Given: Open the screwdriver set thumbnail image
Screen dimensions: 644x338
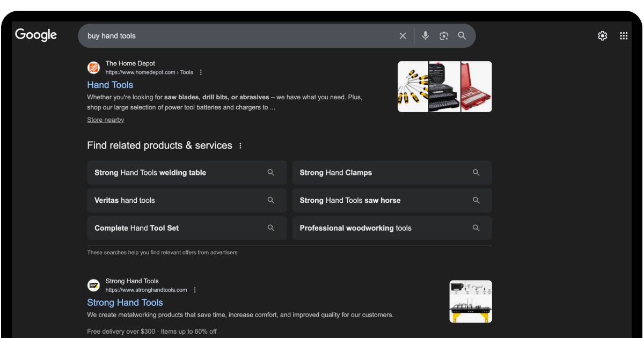Looking at the screenshot, I should pyautogui.click(x=413, y=86).
